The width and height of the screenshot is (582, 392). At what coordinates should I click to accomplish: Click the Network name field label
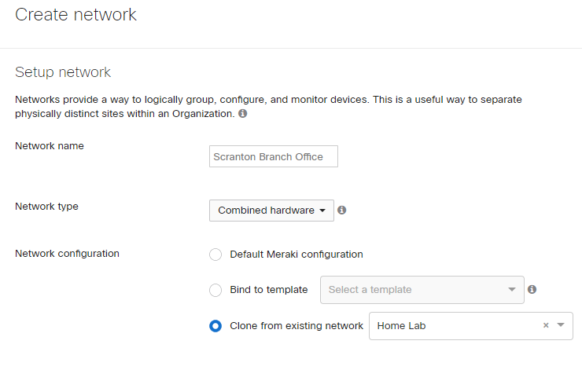coord(50,146)
